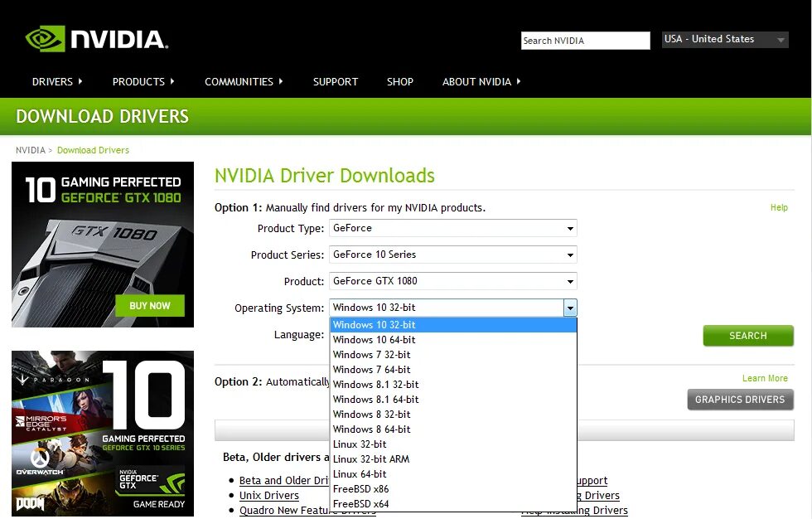This screenshot has width=812, height=519.
Task: Select FreeBSD x86 option
Action: click(x=453, y=489)
